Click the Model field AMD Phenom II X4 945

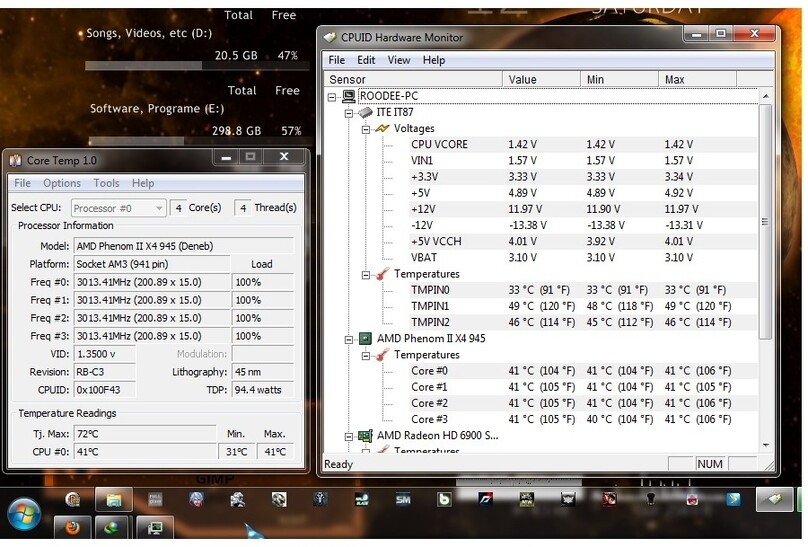point(184,246)
